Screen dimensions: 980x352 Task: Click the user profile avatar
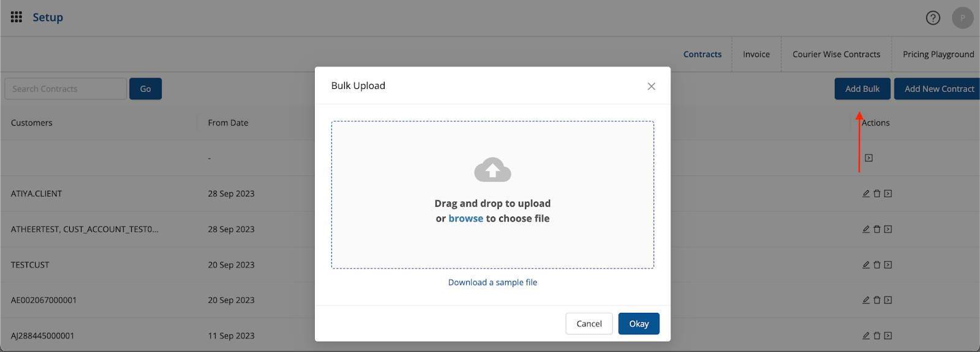pos(962,18)
